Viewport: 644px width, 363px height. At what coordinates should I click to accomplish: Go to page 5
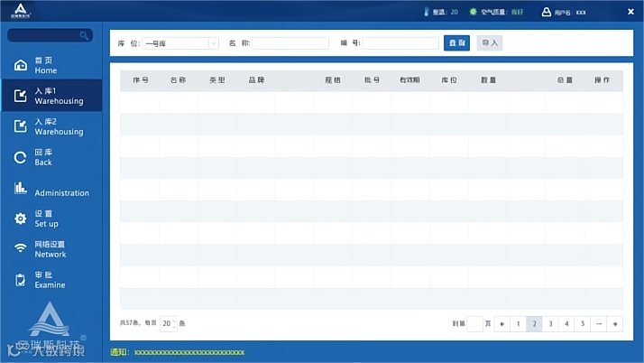(x=583, y=324)
